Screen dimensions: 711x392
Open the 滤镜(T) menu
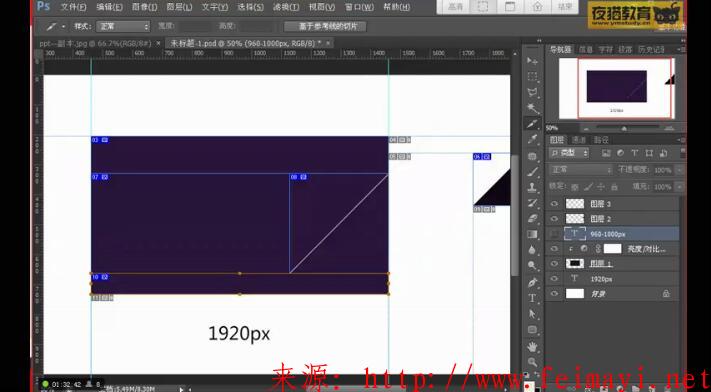(x=286, y=7)
